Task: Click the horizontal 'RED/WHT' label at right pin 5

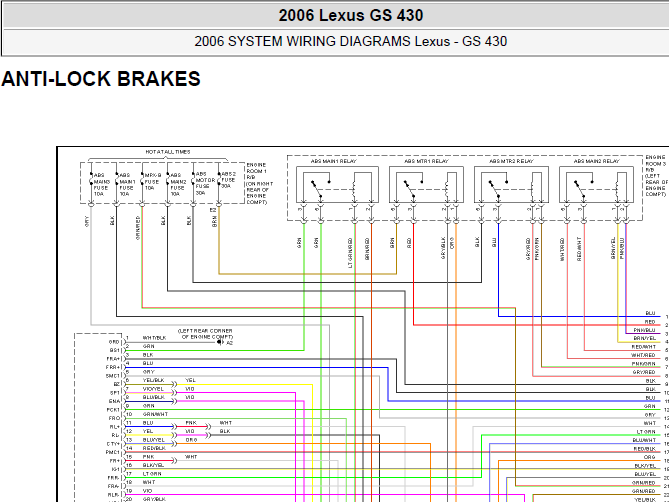Action: click(644, 347)
